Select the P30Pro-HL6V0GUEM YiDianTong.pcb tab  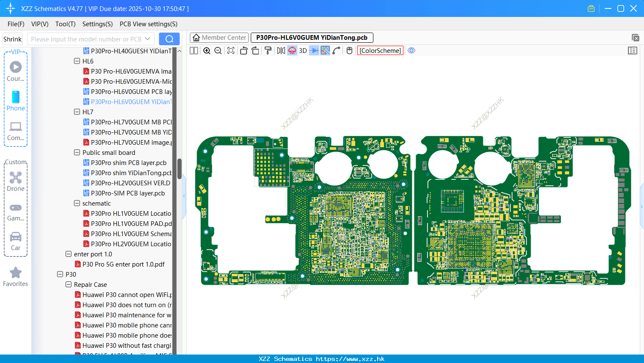[312, 38]
